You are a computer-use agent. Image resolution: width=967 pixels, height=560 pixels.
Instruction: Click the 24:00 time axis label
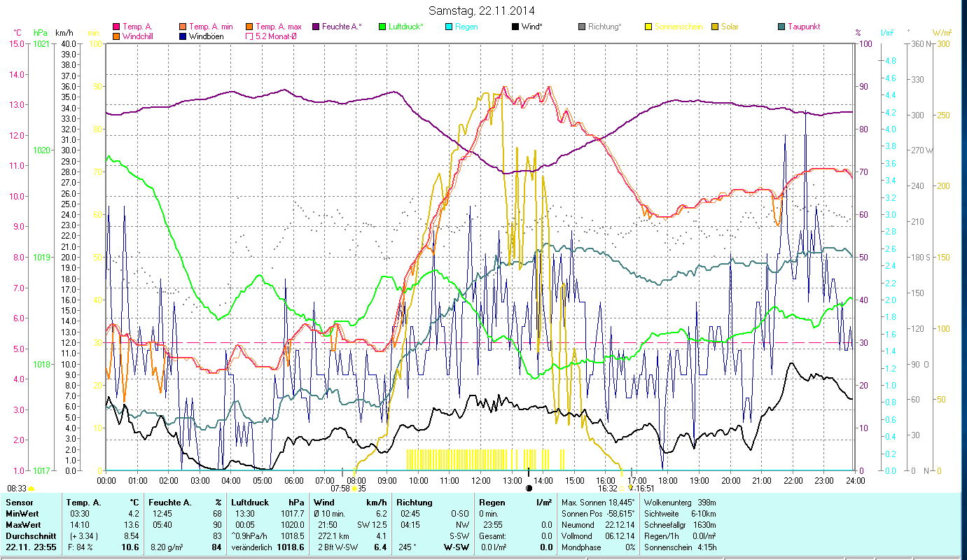(x=856, y=480)
